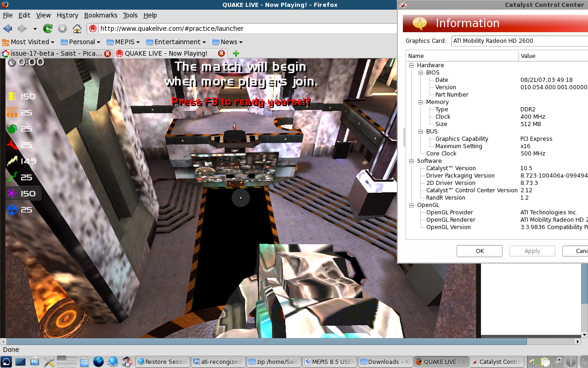Reload the page with the green refresh icon
Image resolution: width=588 pixels, height=368 pixels.
(48, 29)
